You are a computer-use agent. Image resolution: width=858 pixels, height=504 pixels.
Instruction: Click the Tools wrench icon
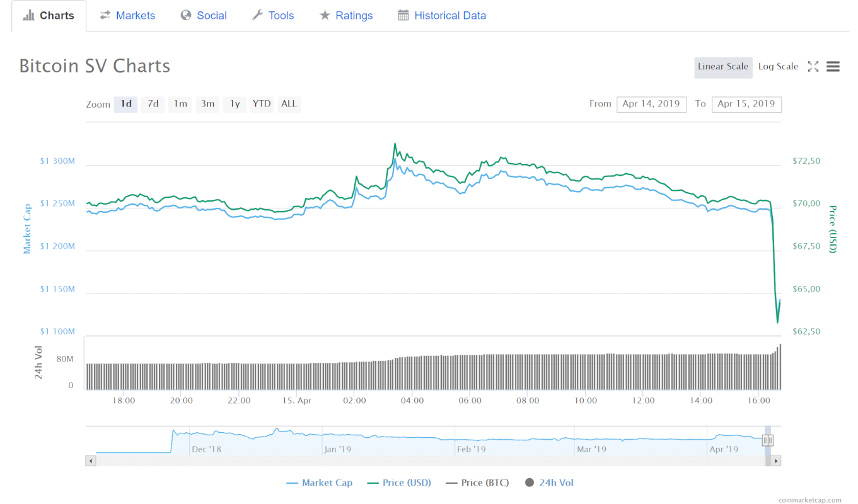(257, 15)
